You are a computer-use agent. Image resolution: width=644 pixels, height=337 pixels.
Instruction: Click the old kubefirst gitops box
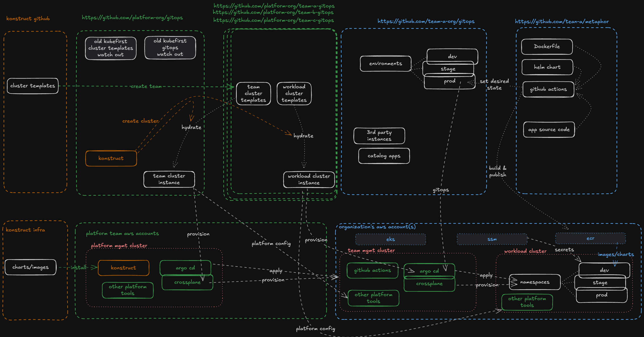170,48
